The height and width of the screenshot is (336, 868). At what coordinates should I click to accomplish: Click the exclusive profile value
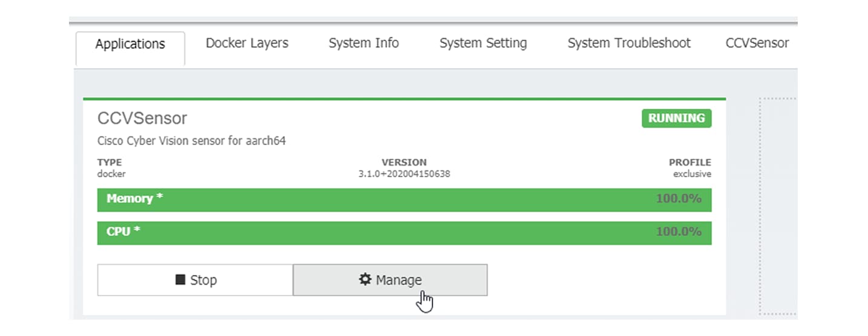point(692,174)
